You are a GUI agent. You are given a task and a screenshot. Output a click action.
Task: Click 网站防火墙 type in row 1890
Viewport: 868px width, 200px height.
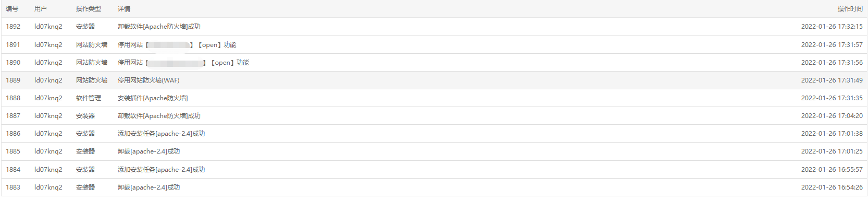[92, 63]
